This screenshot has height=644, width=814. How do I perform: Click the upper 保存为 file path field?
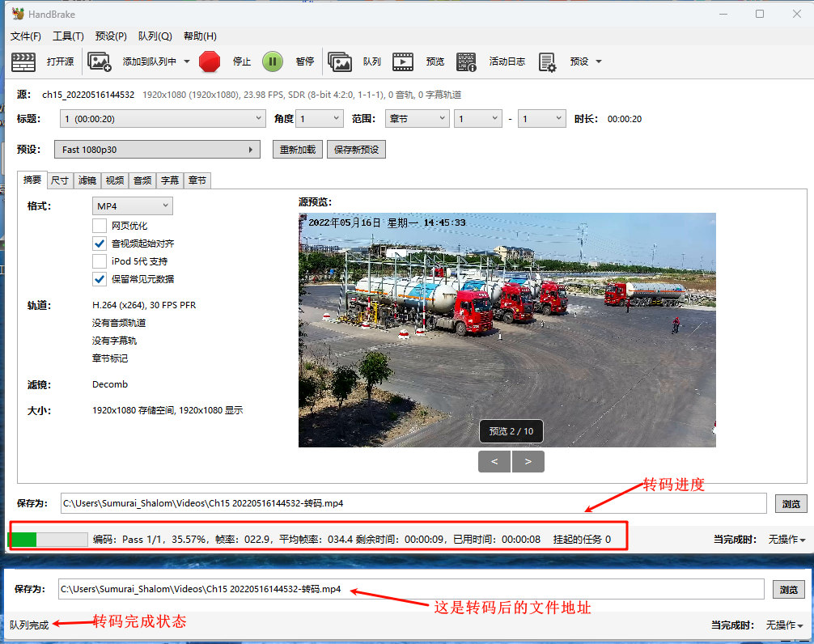(x=413, y=503)
